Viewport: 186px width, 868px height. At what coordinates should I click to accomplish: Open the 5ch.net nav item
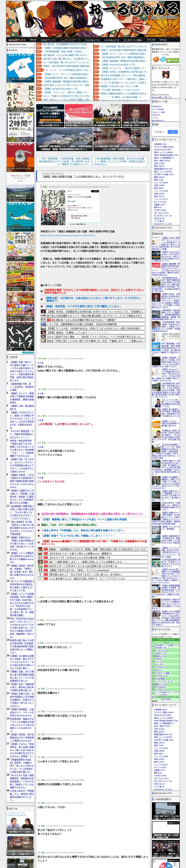(151, 40)
